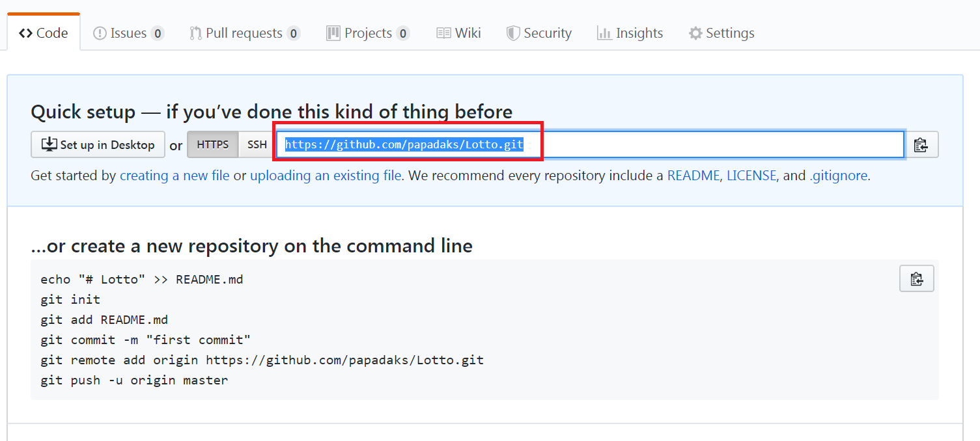Click the 'git commit -m "first commit"' line
Image resolution: width=980 pixels, height=441 pixels.
(x=146, y=340)
